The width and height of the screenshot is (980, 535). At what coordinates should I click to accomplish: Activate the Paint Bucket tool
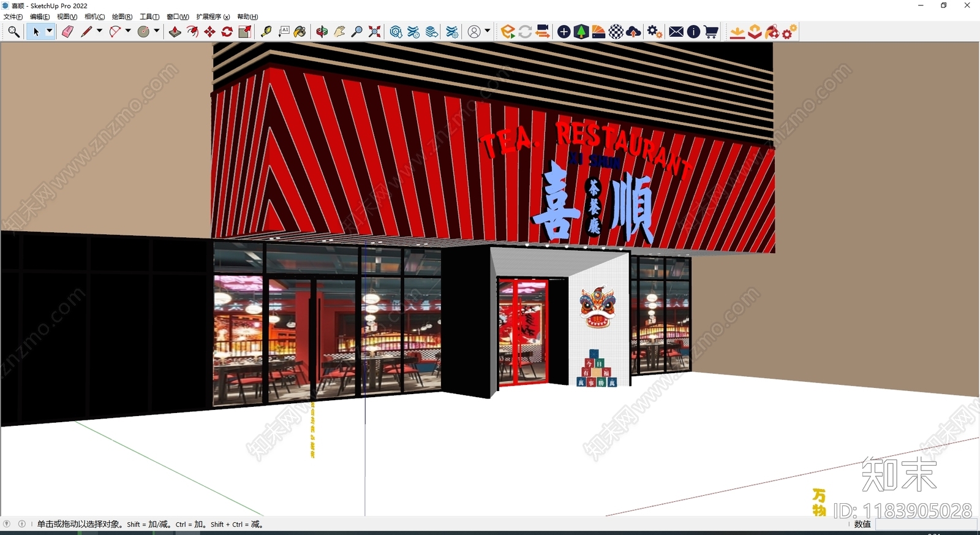300,32
